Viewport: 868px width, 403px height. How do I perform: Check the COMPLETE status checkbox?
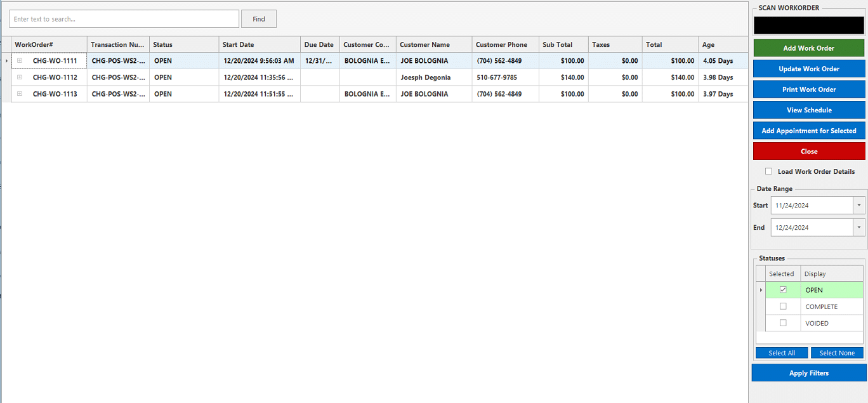point(783,307)
